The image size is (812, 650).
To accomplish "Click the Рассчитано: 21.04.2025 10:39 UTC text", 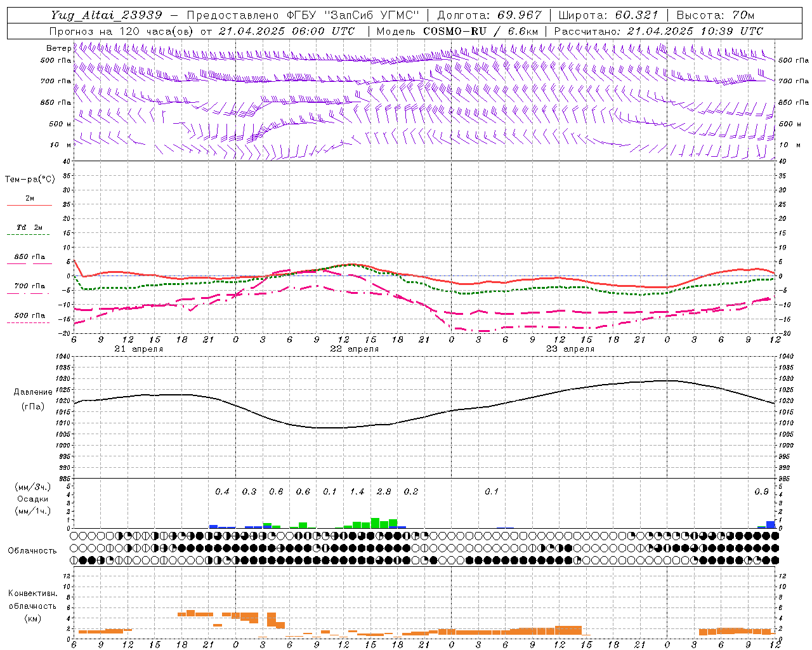I will [x=658, y=31].
